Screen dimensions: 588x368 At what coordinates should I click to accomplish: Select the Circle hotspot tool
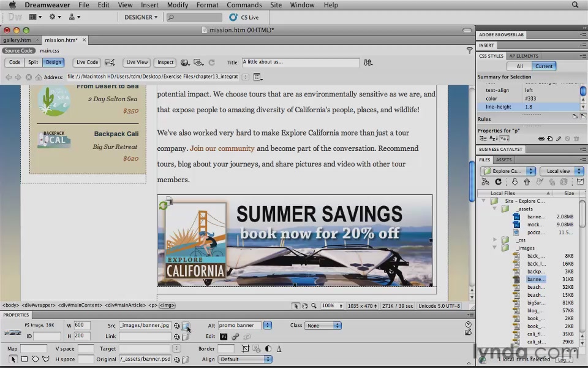36,359
